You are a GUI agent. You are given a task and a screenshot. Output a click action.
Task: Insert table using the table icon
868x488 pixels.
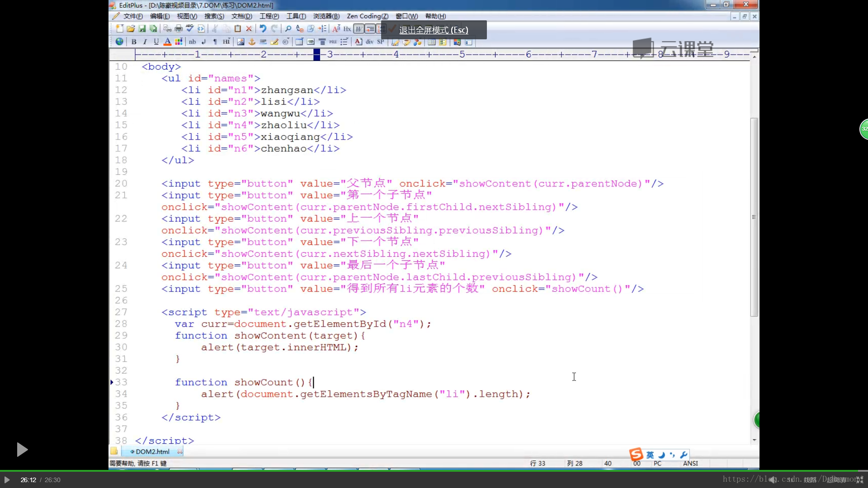coord(299,42)
